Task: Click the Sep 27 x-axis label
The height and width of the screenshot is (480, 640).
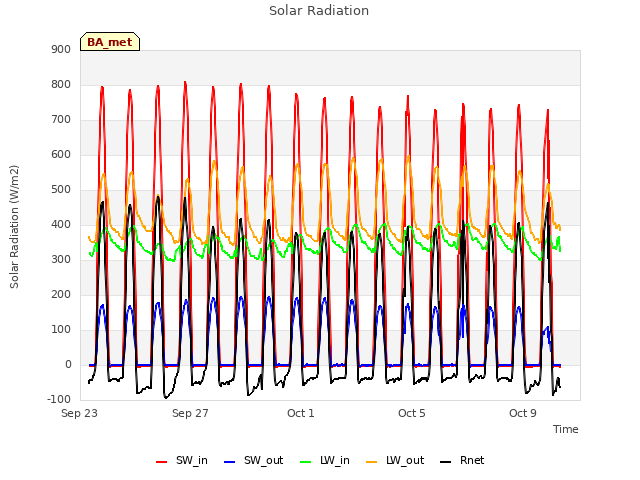Action: [x=190, y=413]
